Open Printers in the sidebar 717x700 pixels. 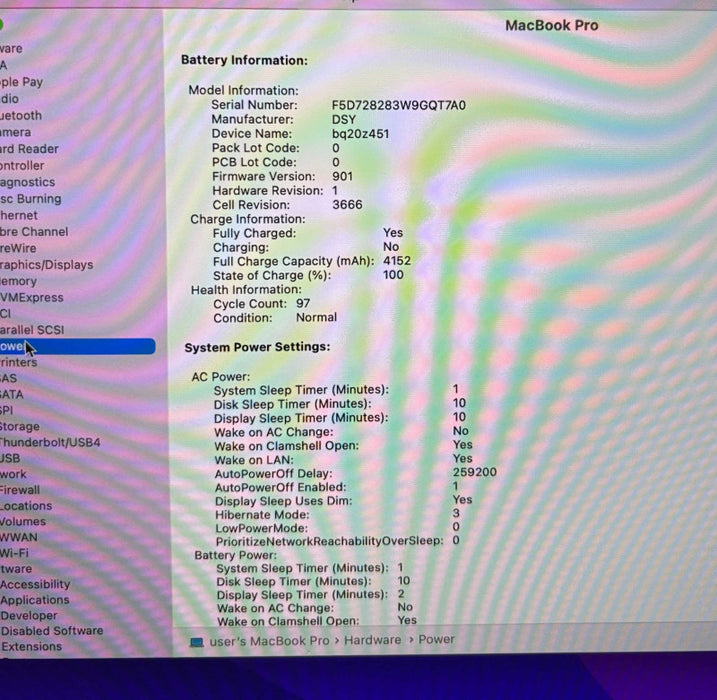coord(18,362)
